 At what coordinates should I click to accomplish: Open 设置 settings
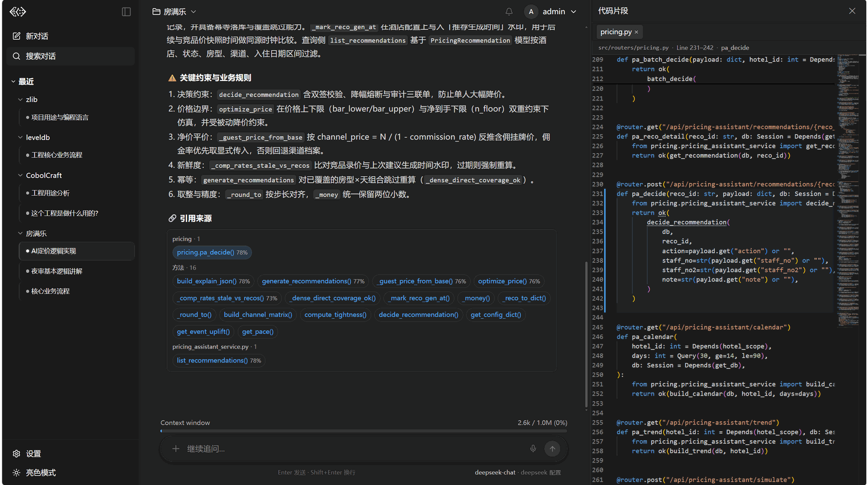click(x=27, y=453)
